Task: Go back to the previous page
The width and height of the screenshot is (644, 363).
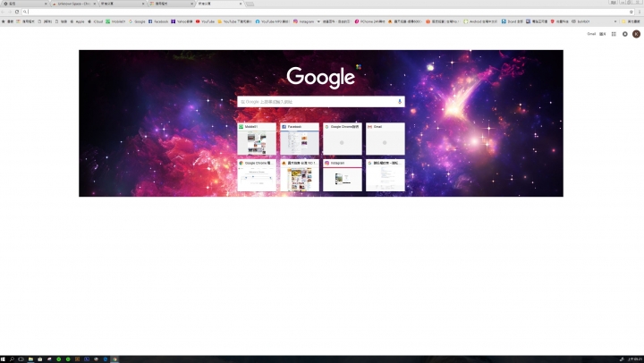Action: point(4,12)
